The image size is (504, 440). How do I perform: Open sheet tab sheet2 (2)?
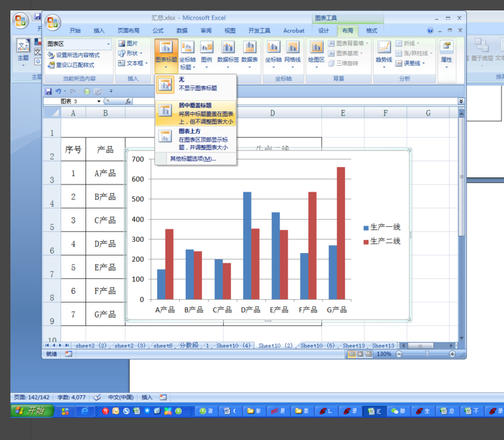point(91,345)
